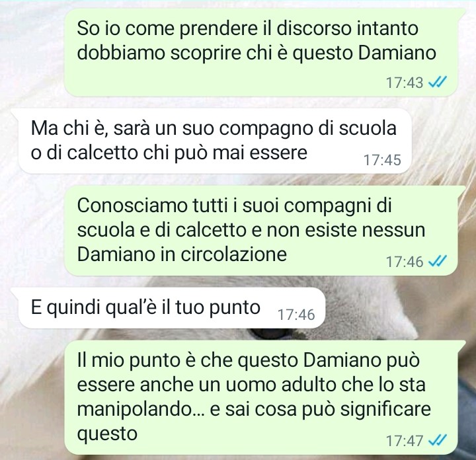Click the word 'questo' ending the last message
Image resolution: width=476 pixels, height=460 pixels.
tap(107, 434)
